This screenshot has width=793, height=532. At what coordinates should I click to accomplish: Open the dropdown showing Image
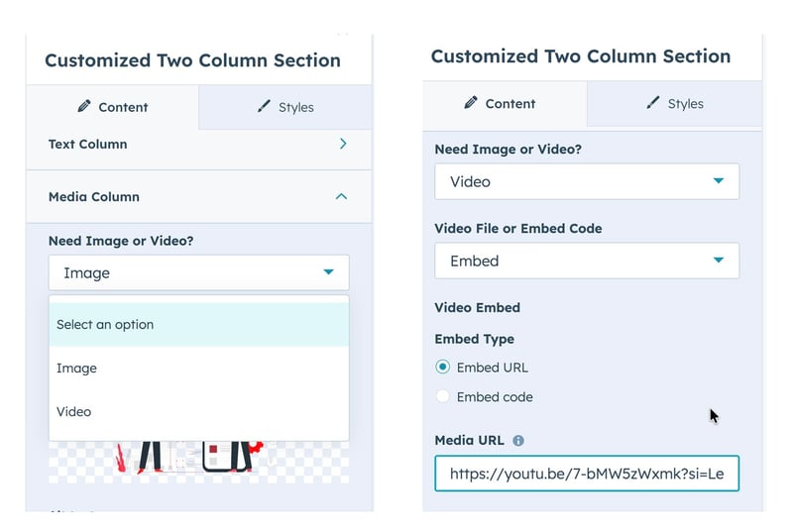point(198,272)
